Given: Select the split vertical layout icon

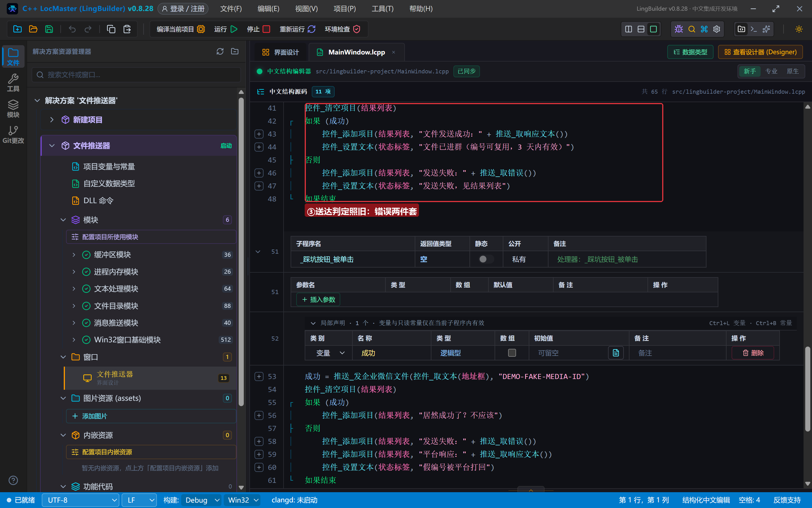Looking at the screenshot, I should click(629, 29).
